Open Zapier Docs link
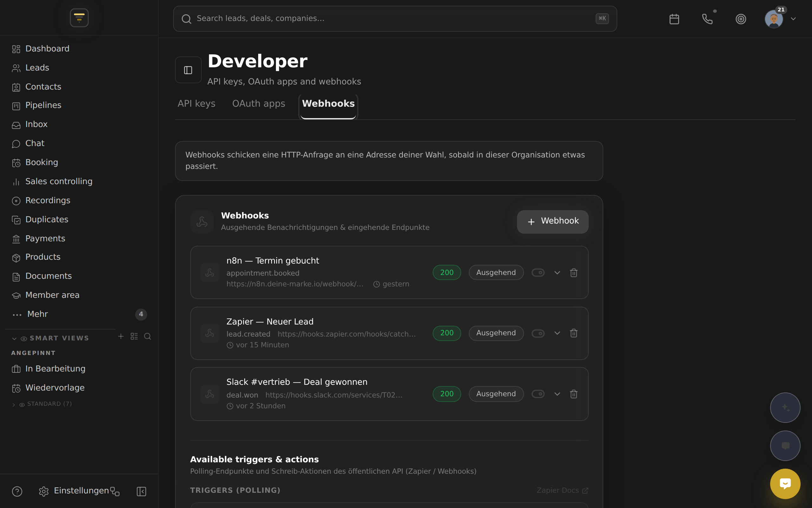 (562, 491)
